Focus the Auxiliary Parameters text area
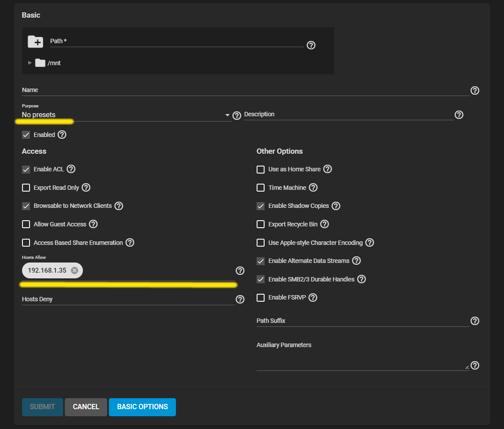 pos(362,362)
